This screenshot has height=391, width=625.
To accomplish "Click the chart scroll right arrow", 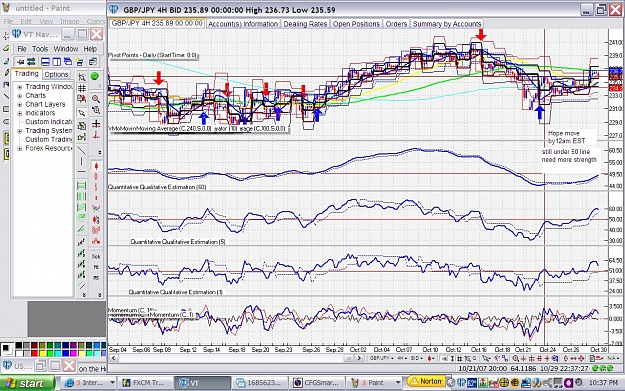I will pyautogui.click(x=359, y=358).
